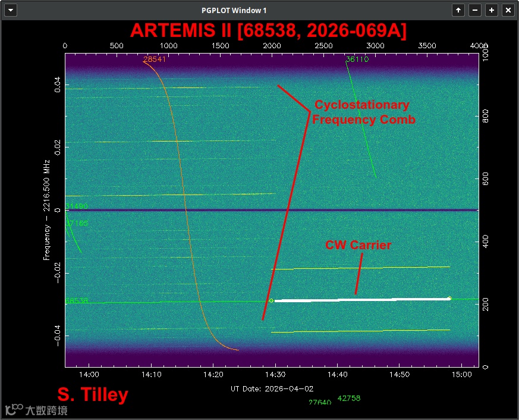Click the 1000 top axis tick label
519x420 pixels.
coord(168,46)
